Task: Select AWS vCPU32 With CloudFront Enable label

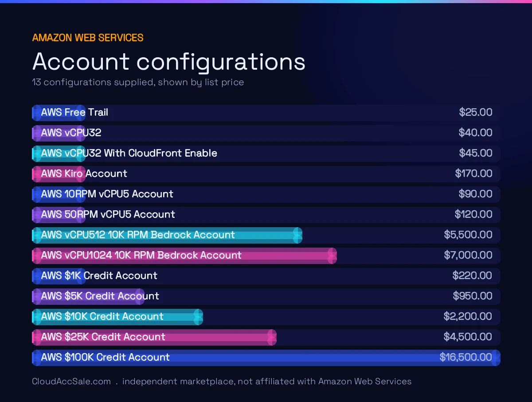Action: (129, 153)
